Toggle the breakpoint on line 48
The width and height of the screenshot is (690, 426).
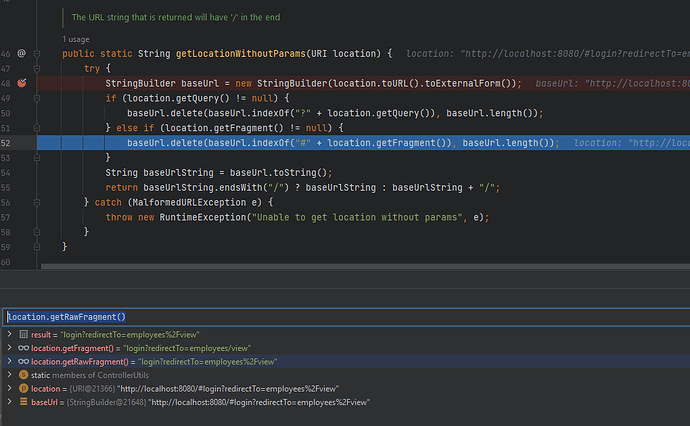click(22, 83)
